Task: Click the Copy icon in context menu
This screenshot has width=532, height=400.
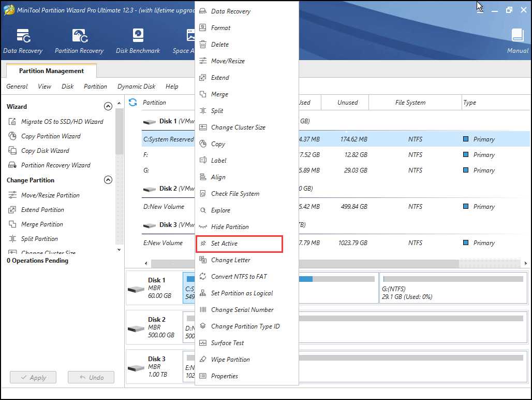Action: [x=202, y=144]
